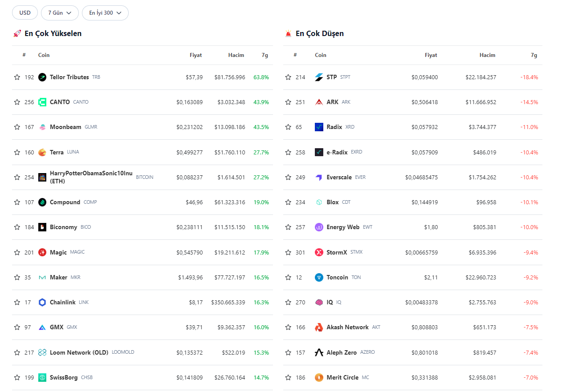
Task: Click the Chainlink hexagon logo
Action: tap(42, 303)
